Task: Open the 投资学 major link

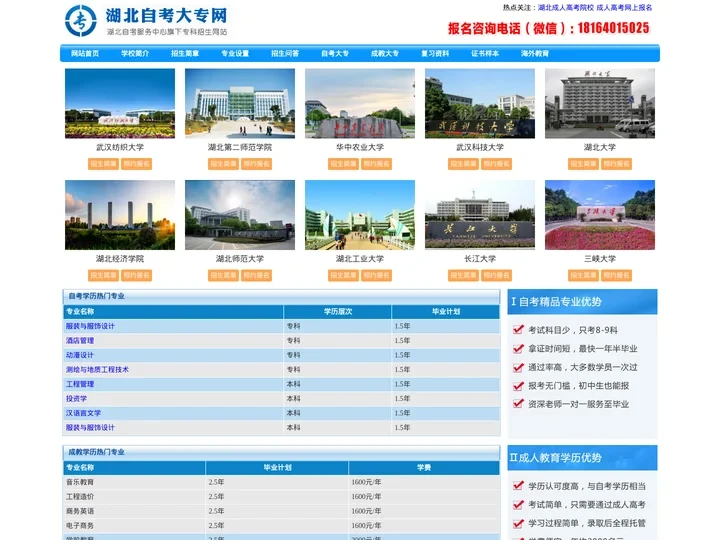Action: click(76, 399)
